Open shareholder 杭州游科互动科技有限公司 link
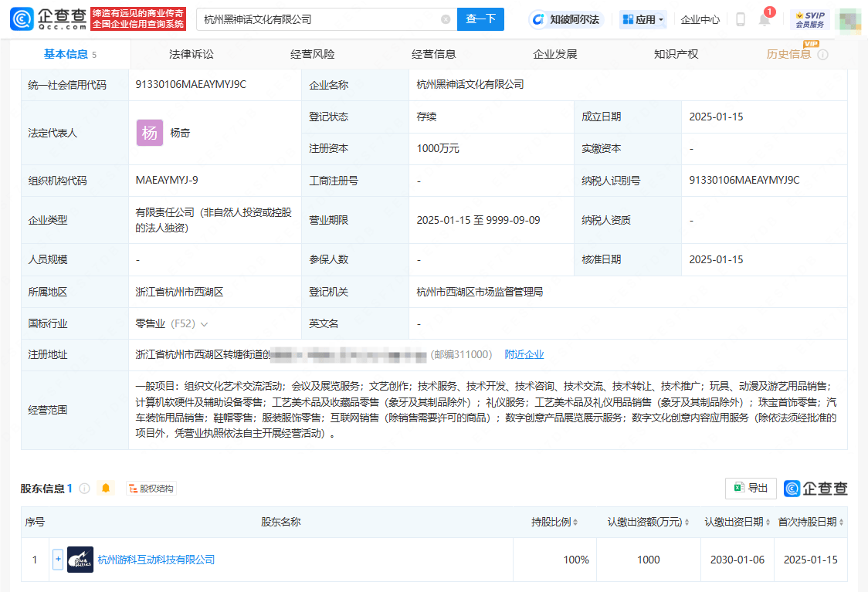Viewport: 868px width, 592px height. (156, 560)
